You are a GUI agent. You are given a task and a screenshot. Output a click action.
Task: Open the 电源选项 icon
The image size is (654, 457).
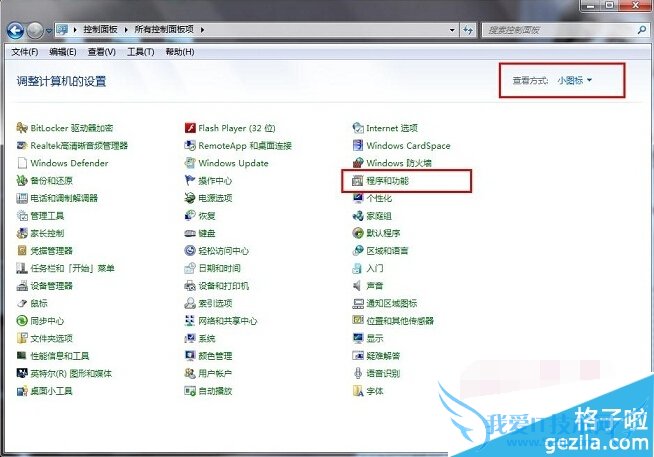point(190,198)
